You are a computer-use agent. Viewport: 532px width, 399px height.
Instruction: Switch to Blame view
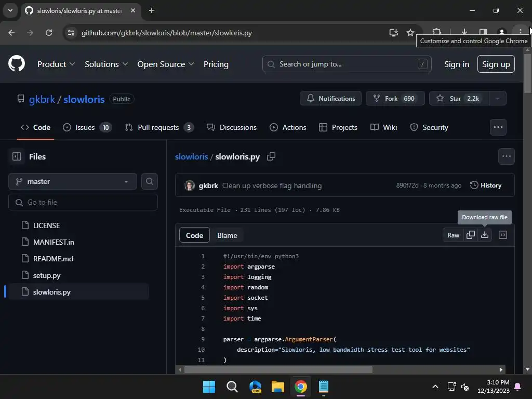[x=228, y=235]
